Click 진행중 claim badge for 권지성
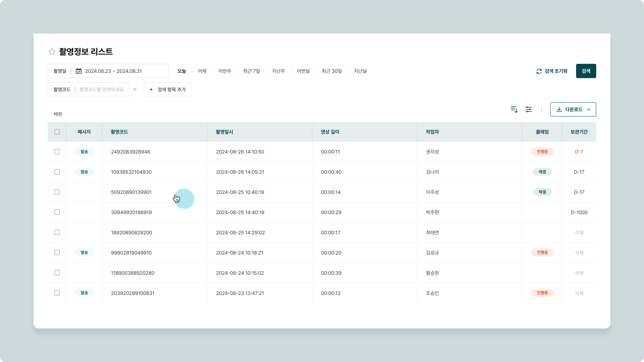The image size is (644, 362). coord(542,152)
